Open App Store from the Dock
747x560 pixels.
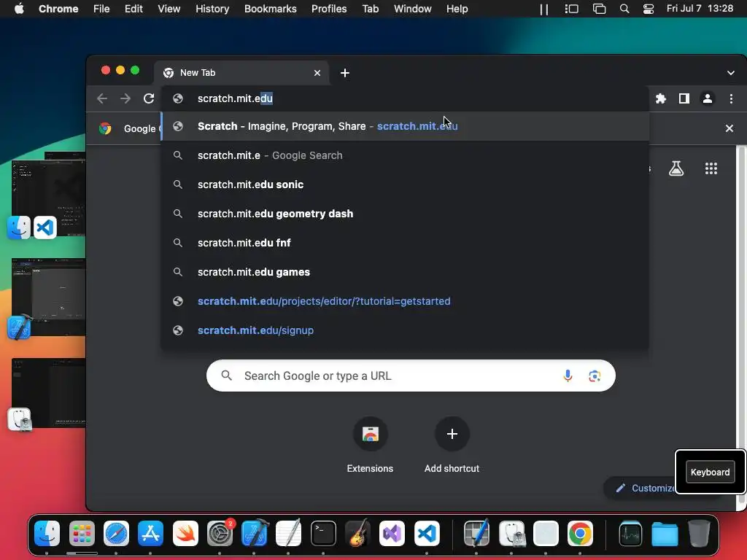point(150,533)
